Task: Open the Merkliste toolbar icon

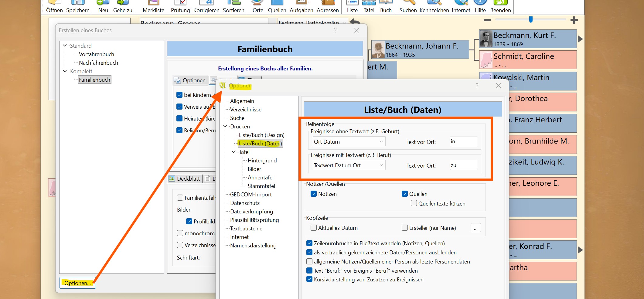Action: (x=153, y=6)
